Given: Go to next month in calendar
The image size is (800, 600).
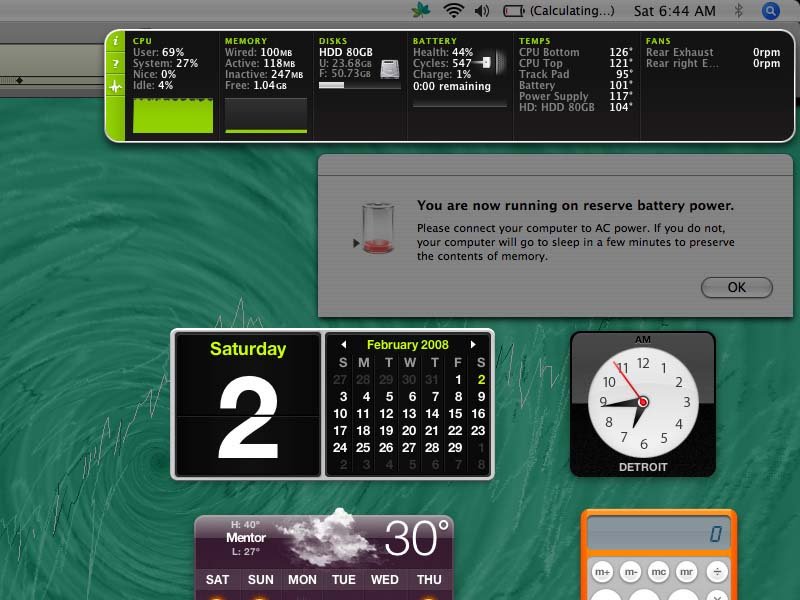Looking at the screenshot, I should click(473, 344).
